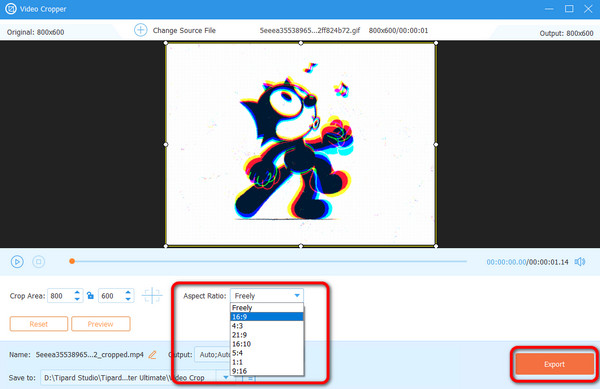Play the video preview
The height and width of the screenshot is (389, 600).
click(x=17, y=262)
